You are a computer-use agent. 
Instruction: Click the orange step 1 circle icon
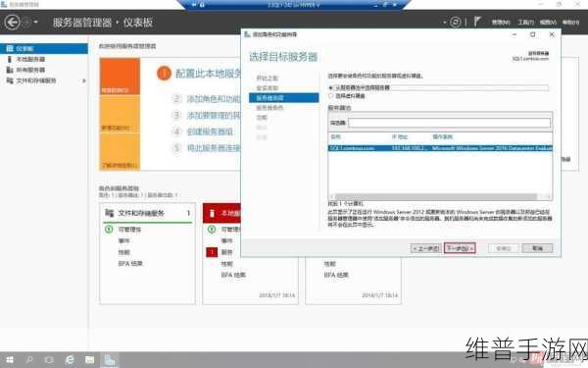pos(164,74)
